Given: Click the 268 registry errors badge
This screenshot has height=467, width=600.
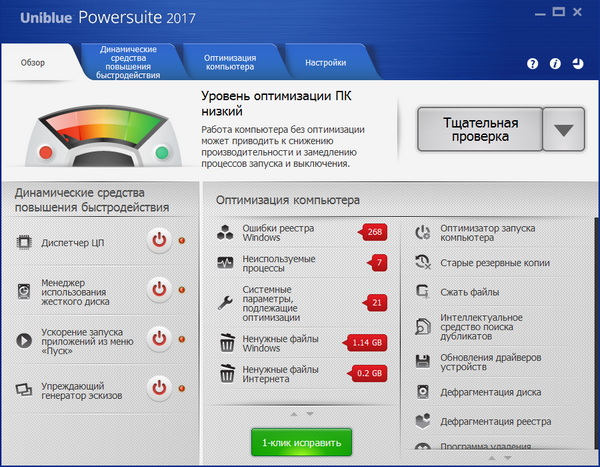Looking at the screenshot, I should (373, 232).
